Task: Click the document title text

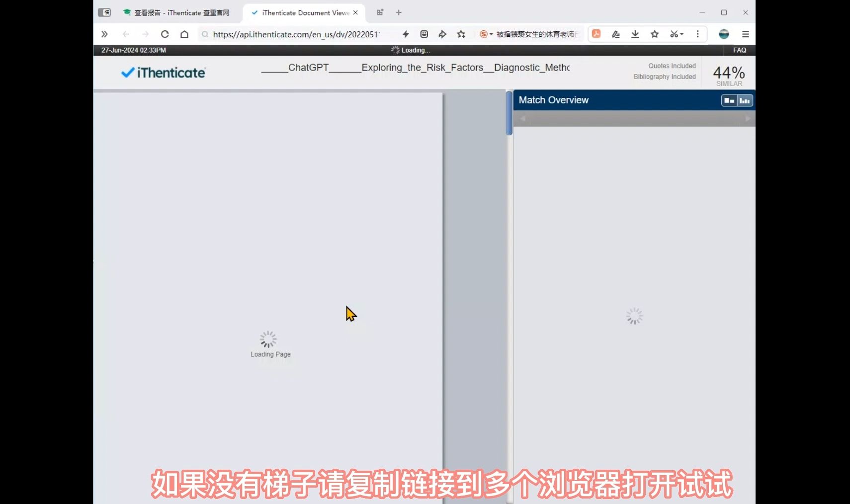Action: click(x=416, y=68)
